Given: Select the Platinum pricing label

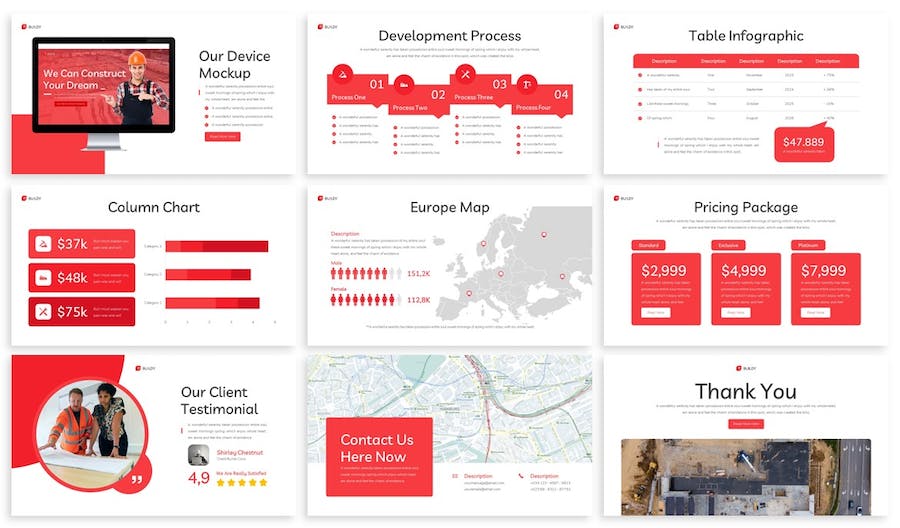Looking at the screenshot, I should (808, 245).
